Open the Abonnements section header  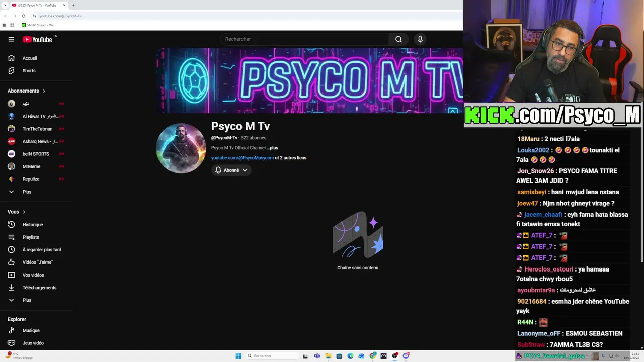click(27, 91)
